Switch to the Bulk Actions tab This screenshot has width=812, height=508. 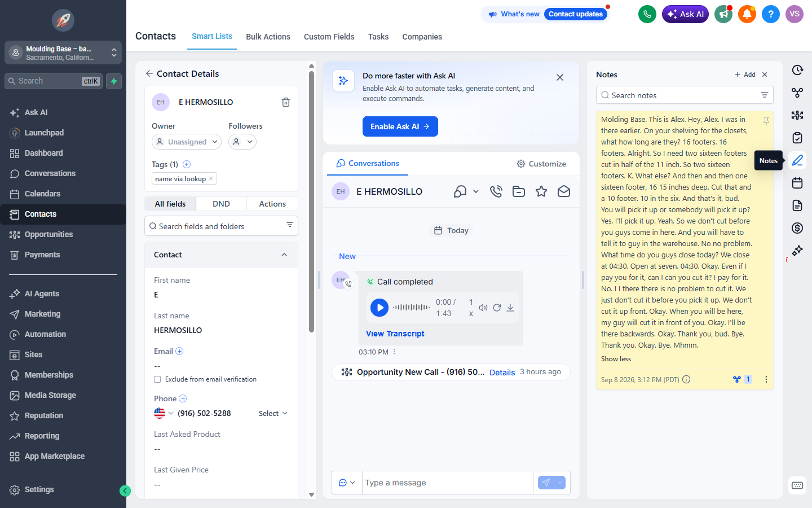(x=268, y=37)
